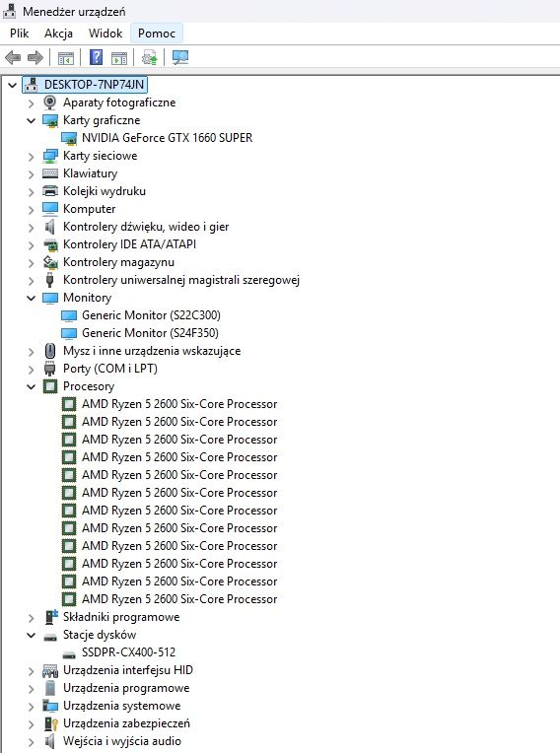Click the icon beside Urządzenia interfejsu HID
This screenshot has height=753, width=560.
pos(50,670)
